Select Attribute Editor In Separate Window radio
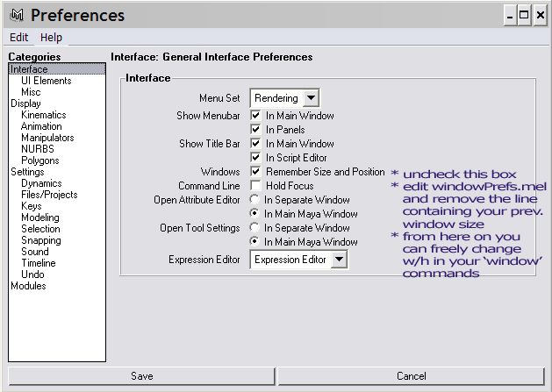The image size is (552, 392). coord(254,200)
